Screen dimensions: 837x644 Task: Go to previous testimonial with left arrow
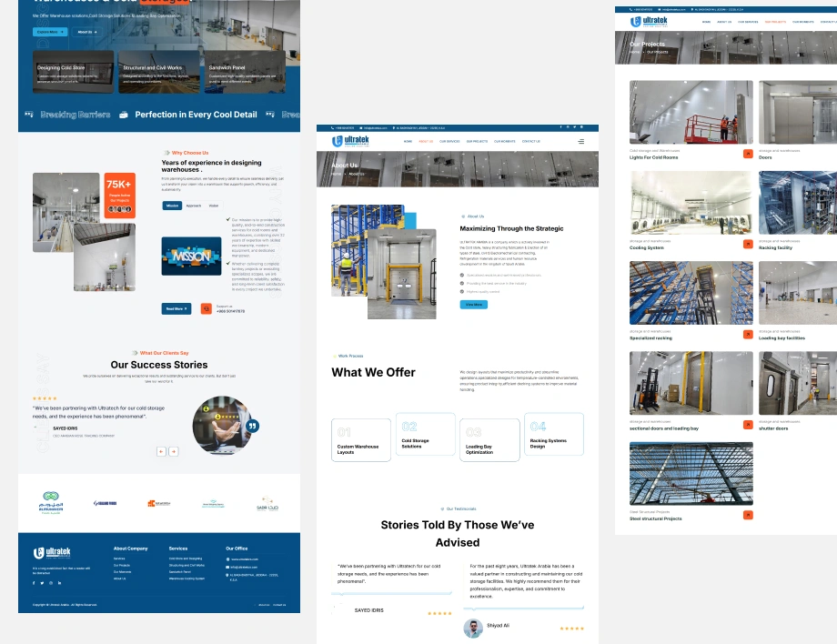161,451
